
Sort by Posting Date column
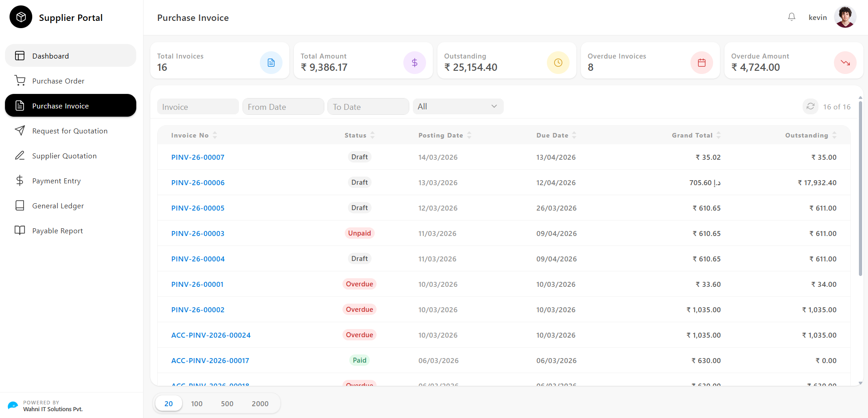[469, 135]
